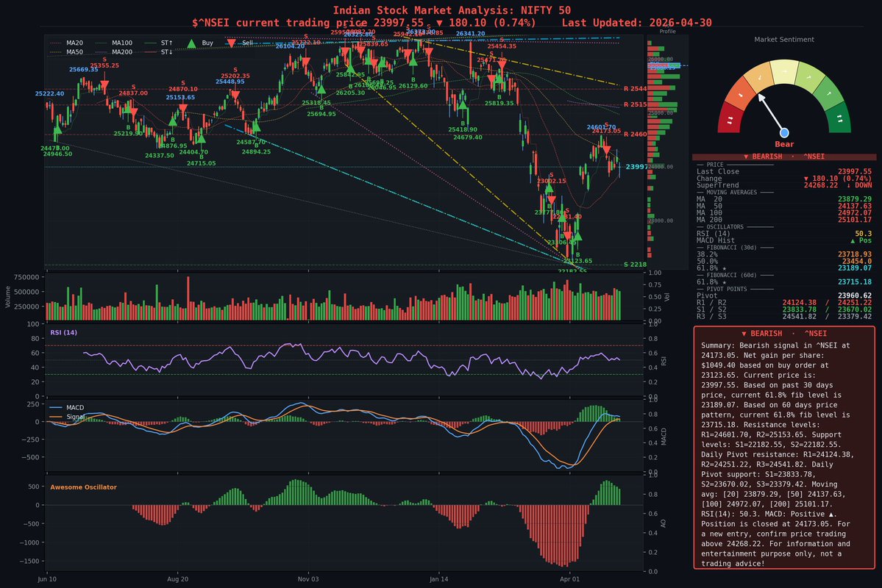The width and height of the screenshot is (882, 588).
Task: Click the sell arrow marked 25722.10
Action: (305, 62)
